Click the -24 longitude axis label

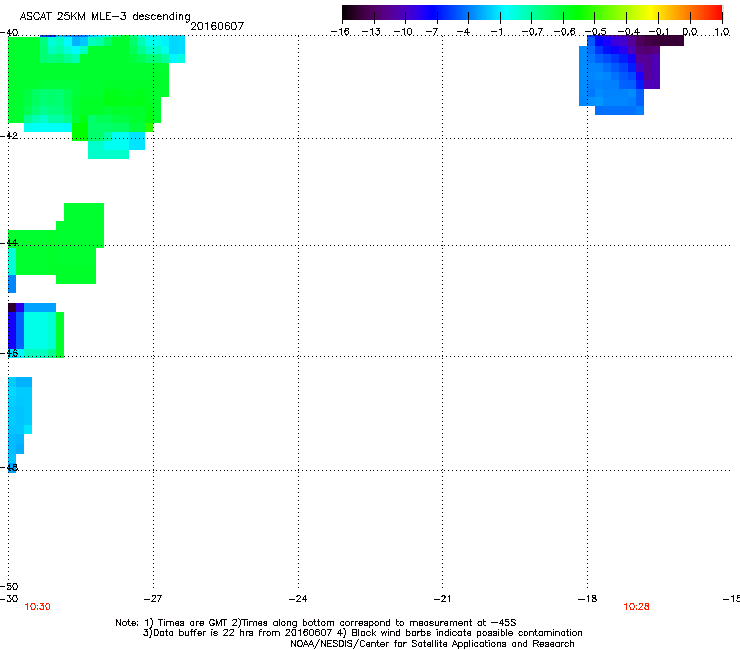coord(298,599)
